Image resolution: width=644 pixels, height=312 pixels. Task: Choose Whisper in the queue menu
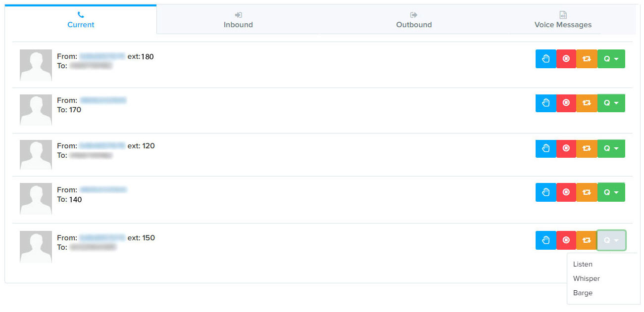tap(586, 278)
